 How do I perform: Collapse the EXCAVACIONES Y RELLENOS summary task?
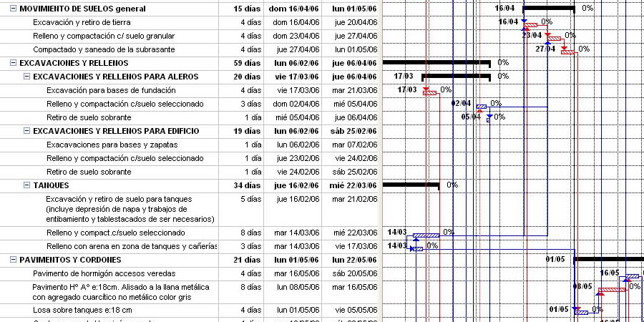point(13,63)
